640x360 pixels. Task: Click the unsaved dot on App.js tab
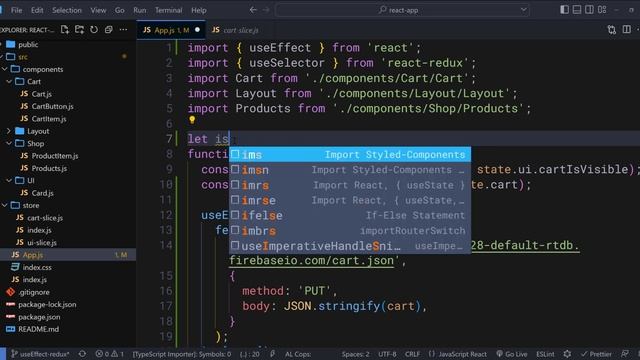pyautogui.click(x=198, y=30)
